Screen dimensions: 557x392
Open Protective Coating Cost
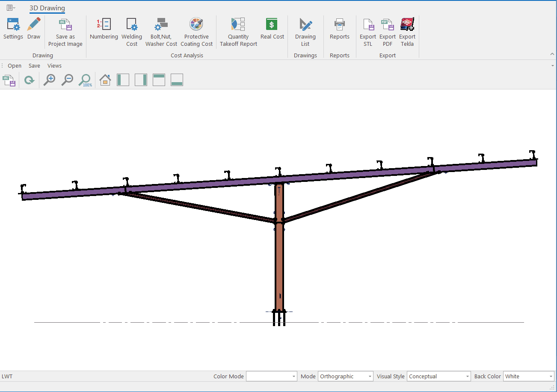point(196,32)
